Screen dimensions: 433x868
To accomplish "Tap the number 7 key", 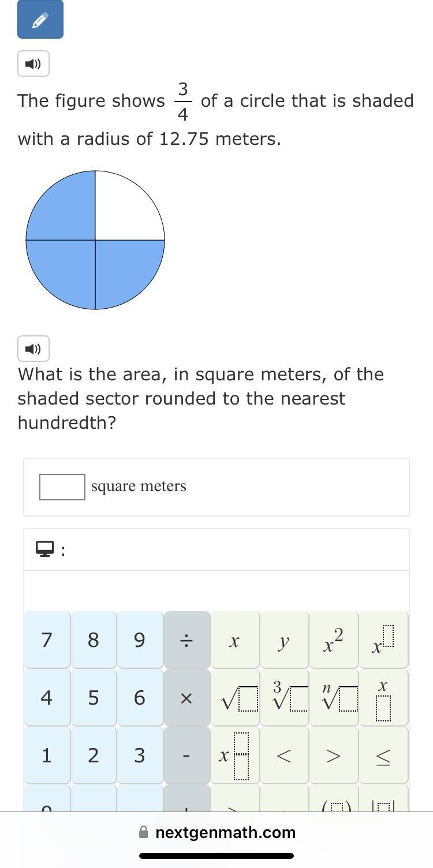I will point(47,640).
